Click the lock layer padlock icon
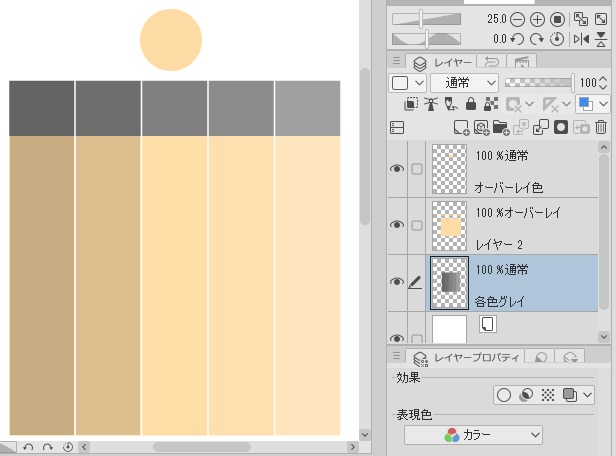The image size is (616, 456). 472,104
